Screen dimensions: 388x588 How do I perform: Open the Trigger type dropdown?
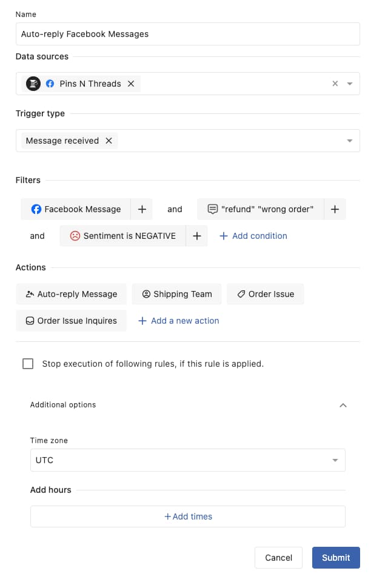click(x=349, y=140)
